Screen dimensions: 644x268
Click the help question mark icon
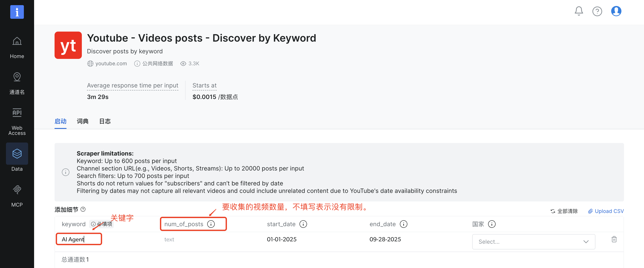point(597,11)
